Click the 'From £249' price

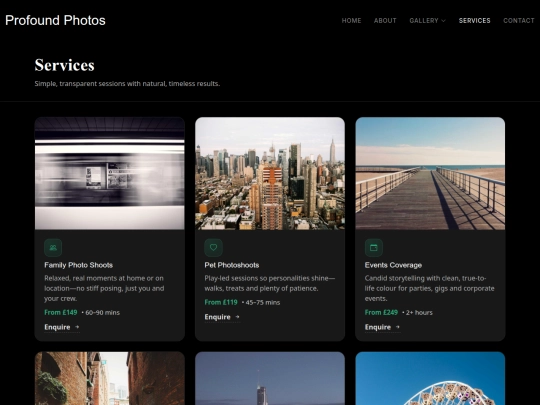point(381,312)
